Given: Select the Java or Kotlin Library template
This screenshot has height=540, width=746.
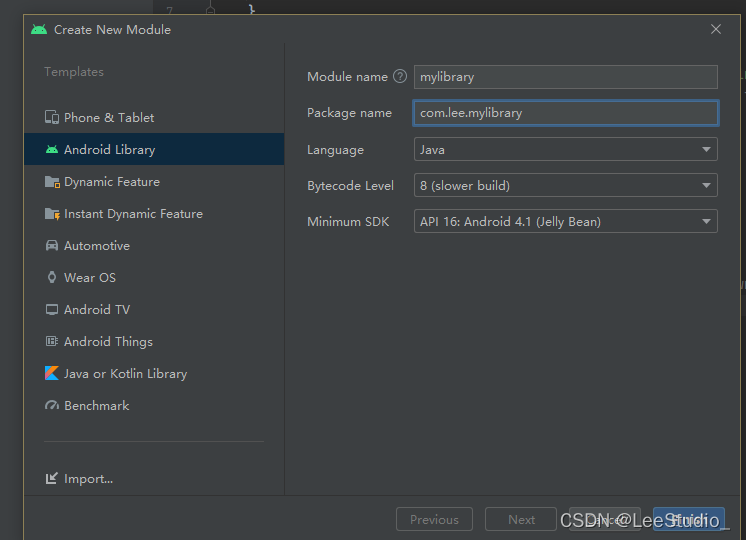Looking at the screenshot, I should 154,373.
